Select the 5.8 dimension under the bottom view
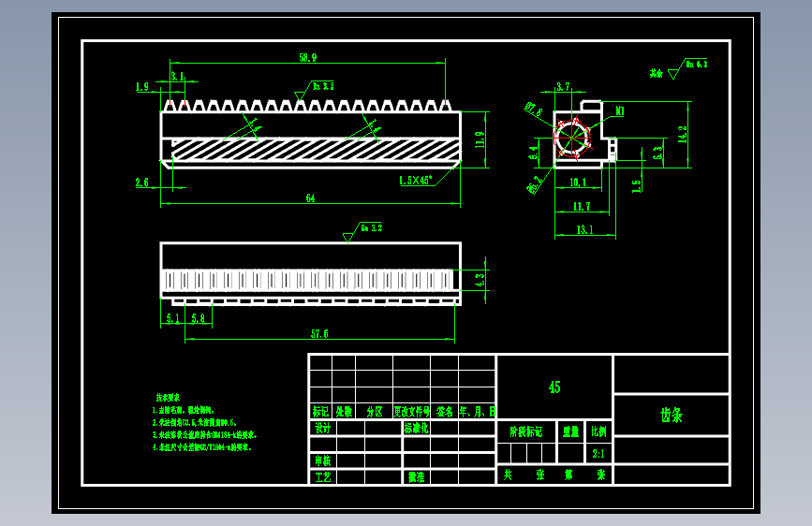Viewport: 812px width, 526px height. pyautogui.click(x=199, y=318)
